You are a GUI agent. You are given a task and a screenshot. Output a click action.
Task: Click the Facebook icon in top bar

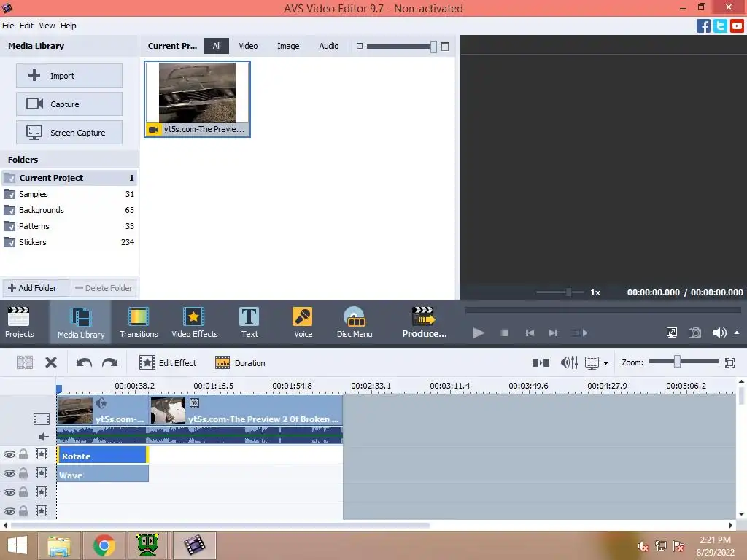point(703,26)
